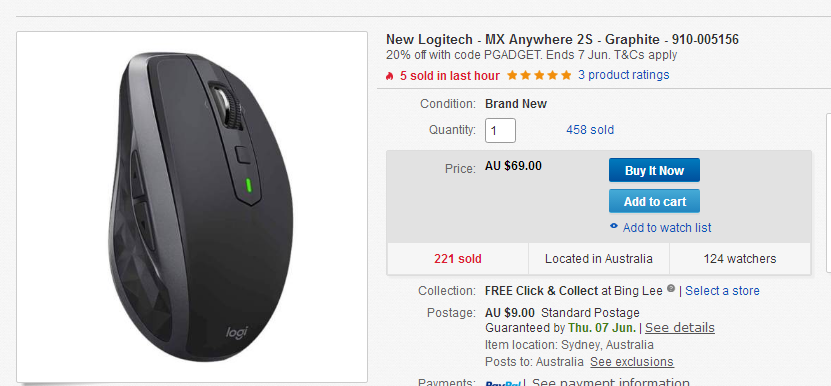The width and height of the screenshot is (831, 386).
Task: Click the Click & Collect help icon
Action: tap(671, 290)
